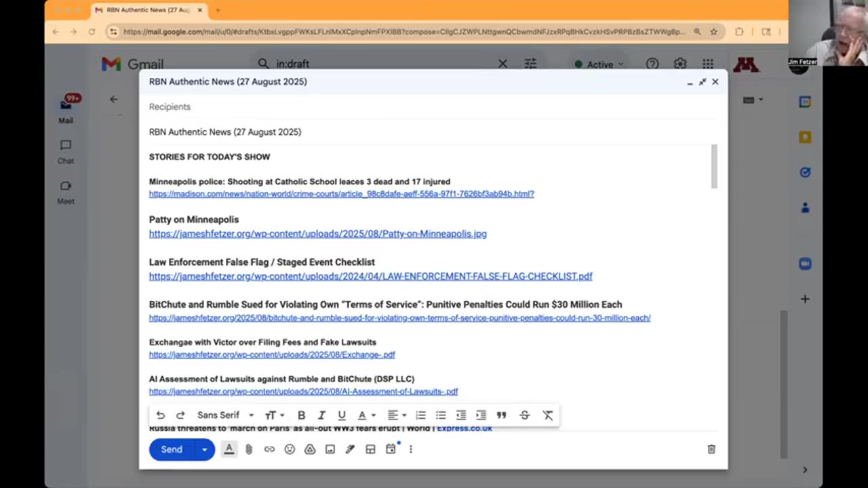Click the Recipients field
The image size is (868, 488).
433,107
